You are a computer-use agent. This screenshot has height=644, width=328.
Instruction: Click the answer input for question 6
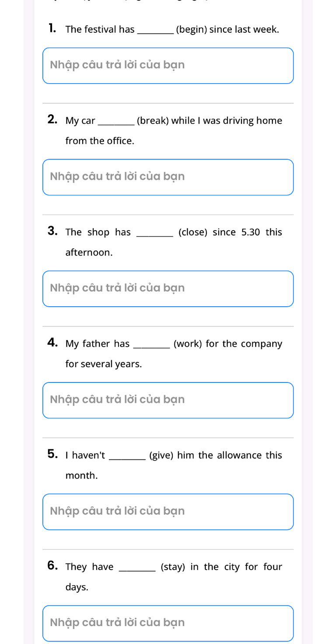point(168,623)
